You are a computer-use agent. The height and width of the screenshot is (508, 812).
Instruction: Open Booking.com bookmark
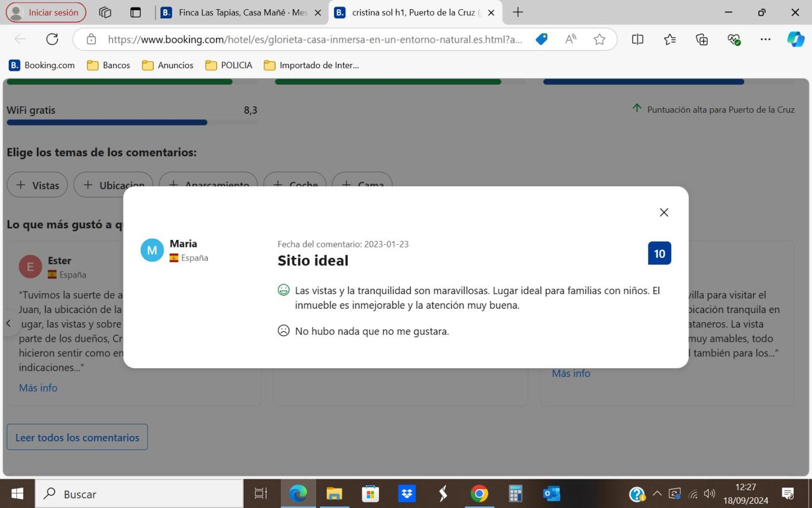tap(42, 65)
